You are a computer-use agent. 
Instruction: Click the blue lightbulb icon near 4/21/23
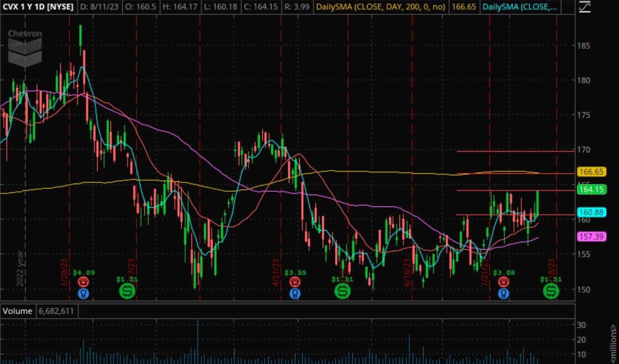click(295, 293)
